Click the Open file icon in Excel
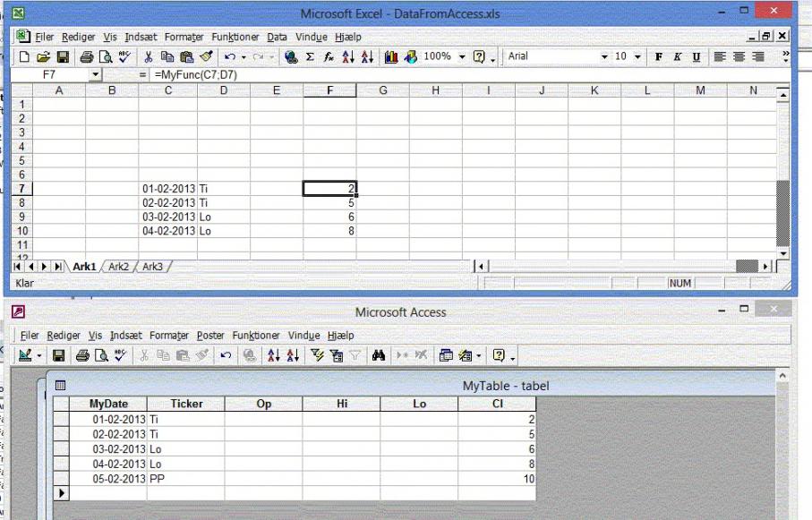The height and width of the screenshot is (520, 812). [x=44, y=57]
